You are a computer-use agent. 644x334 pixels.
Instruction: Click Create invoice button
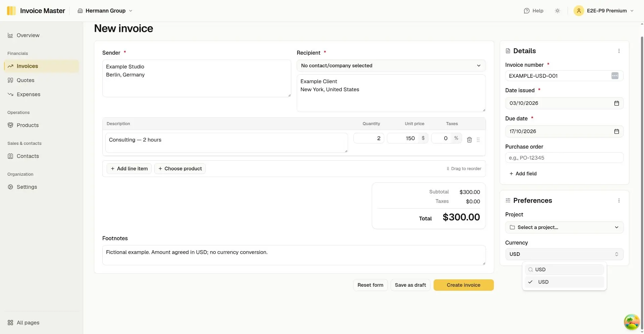(x=464, y=285)
